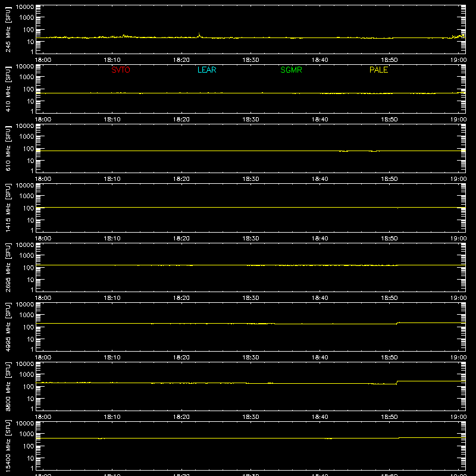The width and height of the screenshot is (476, 476).
Task: Click the 10000 y-axis value on 4995 MHz panel
Action: coord(25,305)
